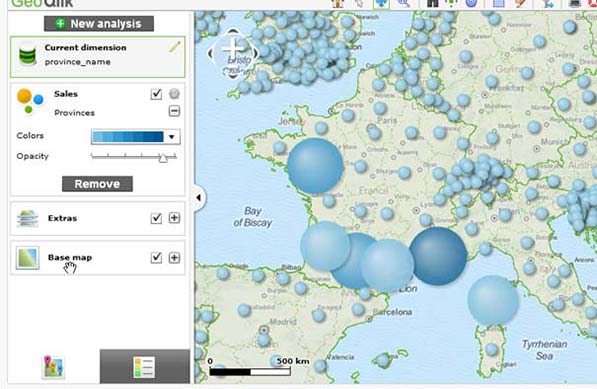Select the binoculars search tool in toolbar
Screen dimensions: 597x389
[433, 4]
